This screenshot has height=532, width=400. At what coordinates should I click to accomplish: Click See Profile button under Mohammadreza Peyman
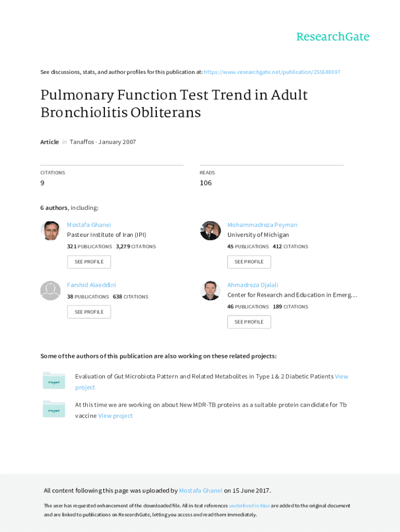pos(249,262)
